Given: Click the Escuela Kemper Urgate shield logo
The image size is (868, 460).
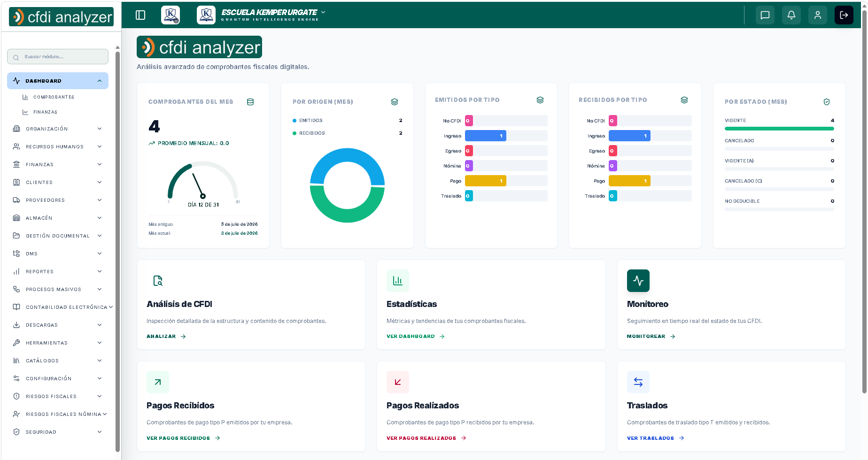Looking at the screenshot, I should point(206,15).
